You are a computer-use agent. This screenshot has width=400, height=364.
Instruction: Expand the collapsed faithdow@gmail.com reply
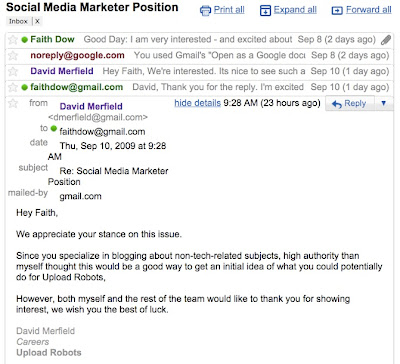coord(199,87)
